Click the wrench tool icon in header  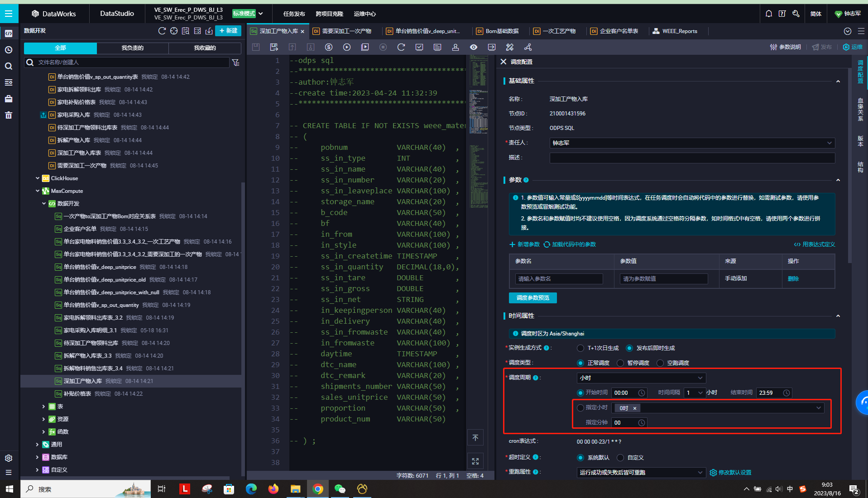point(796,14)
